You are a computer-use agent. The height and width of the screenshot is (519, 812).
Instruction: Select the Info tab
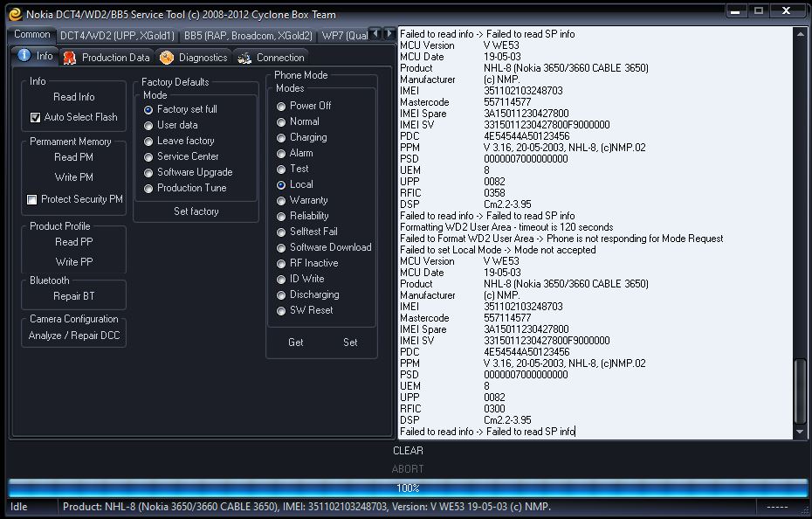click(35, 56)
